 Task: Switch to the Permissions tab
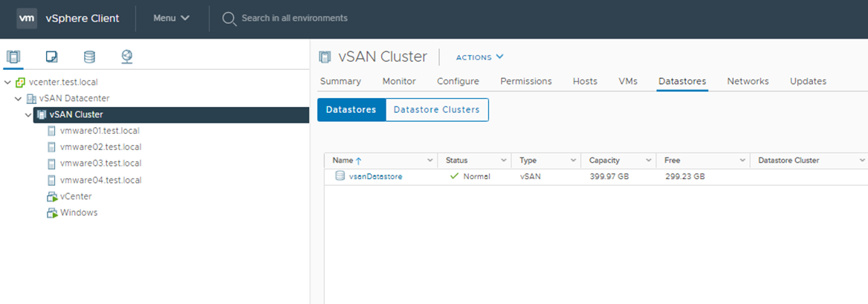(526, 82)
